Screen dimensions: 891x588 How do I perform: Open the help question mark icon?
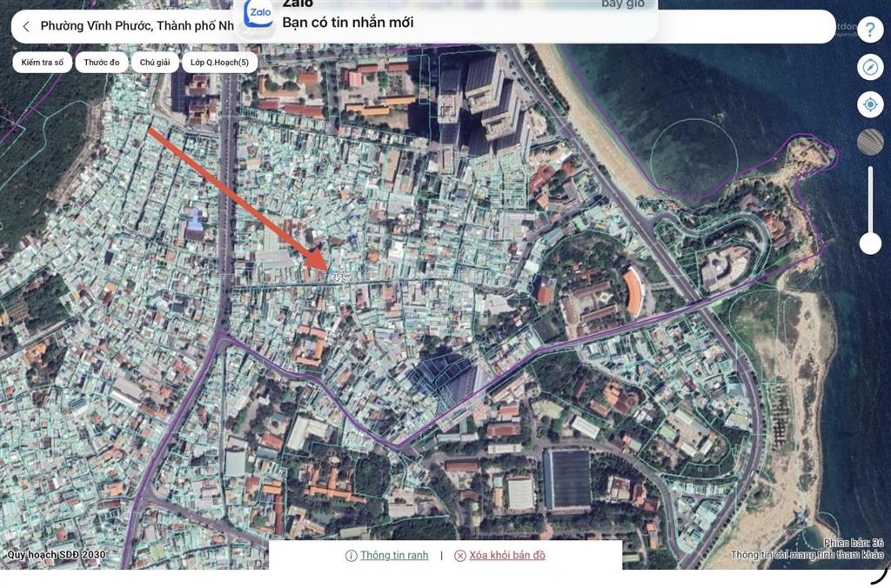tap(870, 30)
